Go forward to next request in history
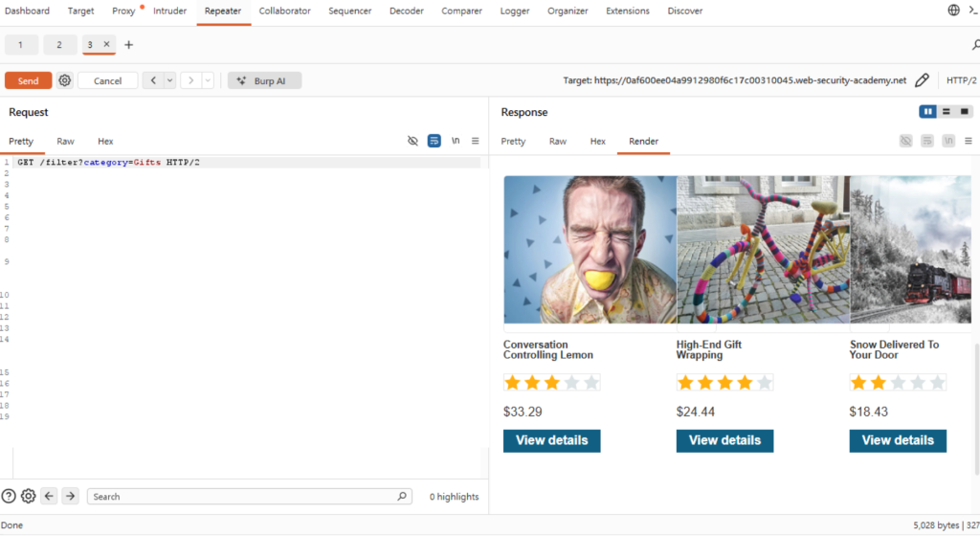Viewport: 980px width, 536px height. (190, 80)
